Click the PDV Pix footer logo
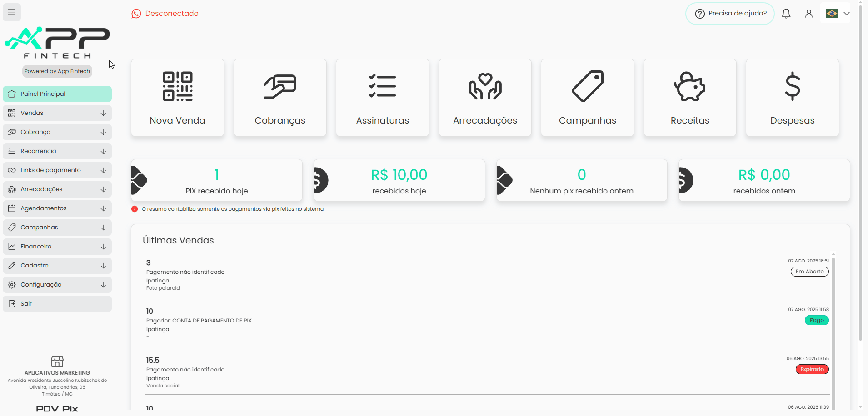 click(x=57, y=409)
